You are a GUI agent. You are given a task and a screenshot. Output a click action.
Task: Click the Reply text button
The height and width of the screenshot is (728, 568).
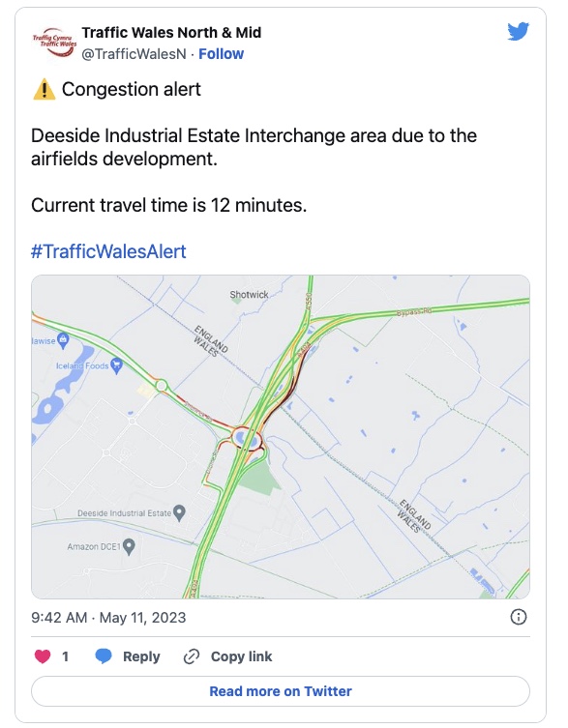[141, 656]
